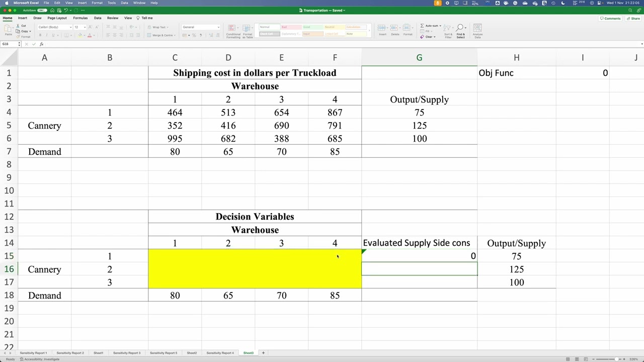This screenshot has height=362, width=644.
Task: Increase font size with large A icon
Action: pos(89,27)
